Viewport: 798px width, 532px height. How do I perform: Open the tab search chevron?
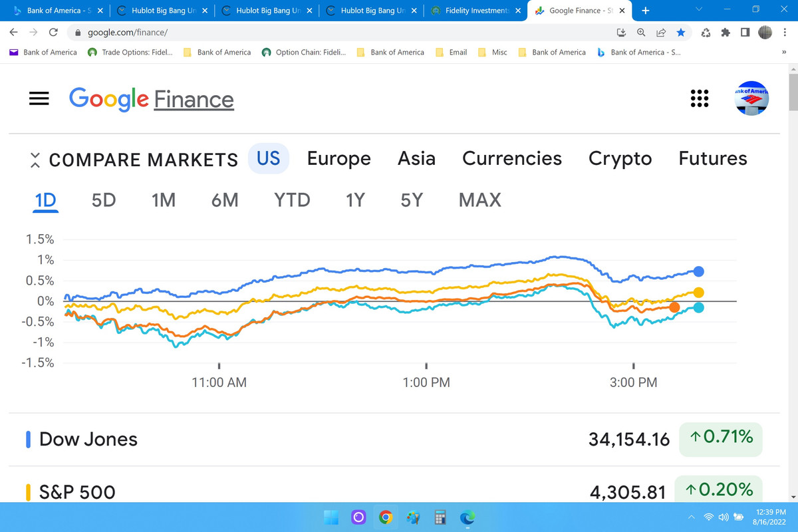coord(698,10)
